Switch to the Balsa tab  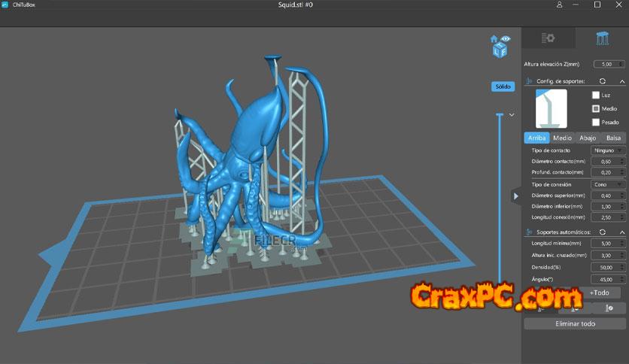613,138
